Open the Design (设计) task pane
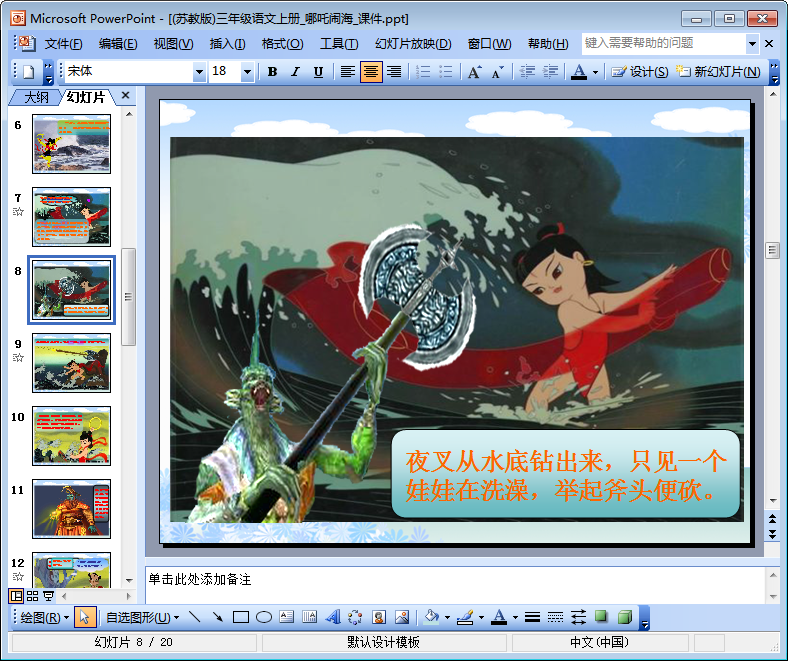The width and height of the screenshot is (788, 661). pyautogui.click(x=639, y=72)
